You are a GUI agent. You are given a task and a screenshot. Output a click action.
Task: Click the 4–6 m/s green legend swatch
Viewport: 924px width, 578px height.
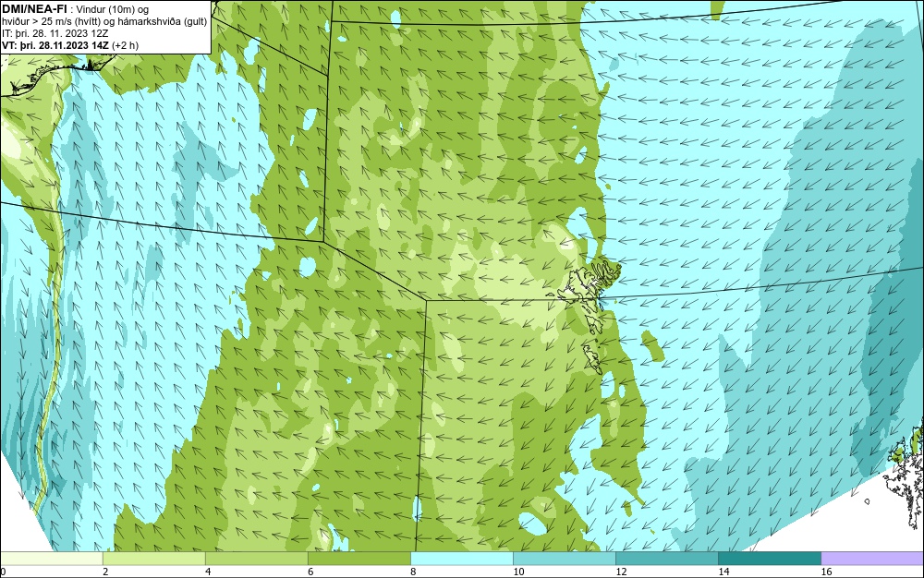(x=256, y=559)
